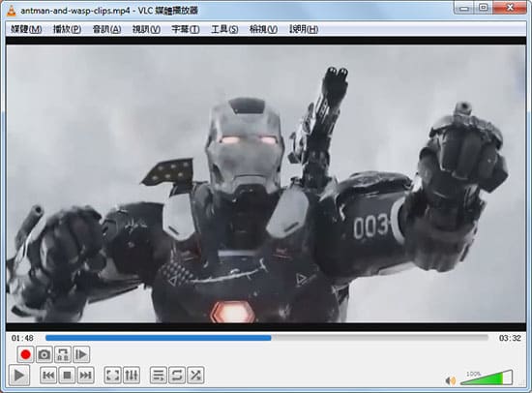This screenshot has height=393, width=532.
Task: Toggle loop repeat mode
Action: pos(177,376)
